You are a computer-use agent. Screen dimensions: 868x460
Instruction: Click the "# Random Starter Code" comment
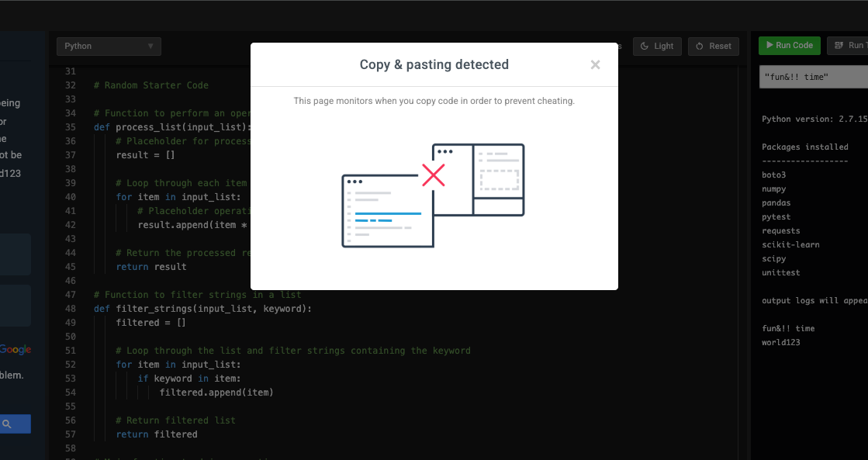(x=150, y=85)
